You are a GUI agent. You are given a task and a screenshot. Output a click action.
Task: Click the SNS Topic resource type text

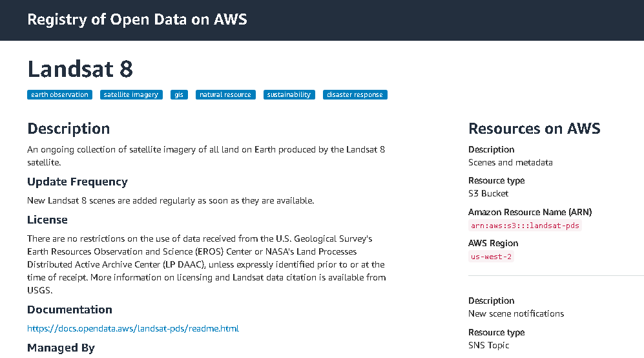tap(489, 345)
